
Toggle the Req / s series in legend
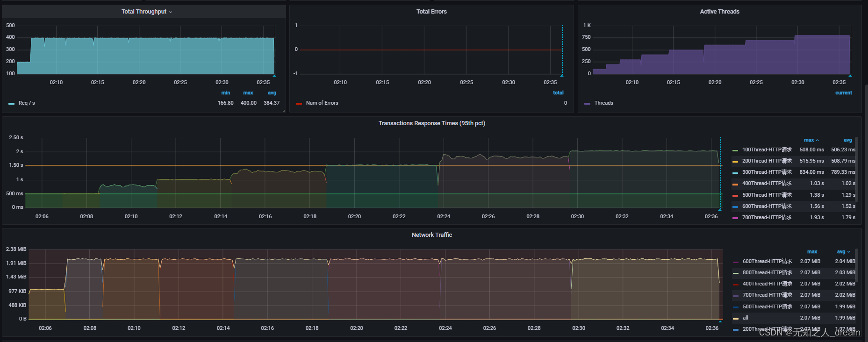click(x=27, y=103)
